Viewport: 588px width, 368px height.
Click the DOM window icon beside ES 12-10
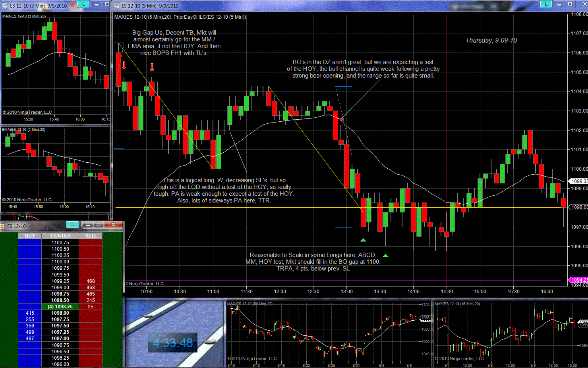pos(3,226)
